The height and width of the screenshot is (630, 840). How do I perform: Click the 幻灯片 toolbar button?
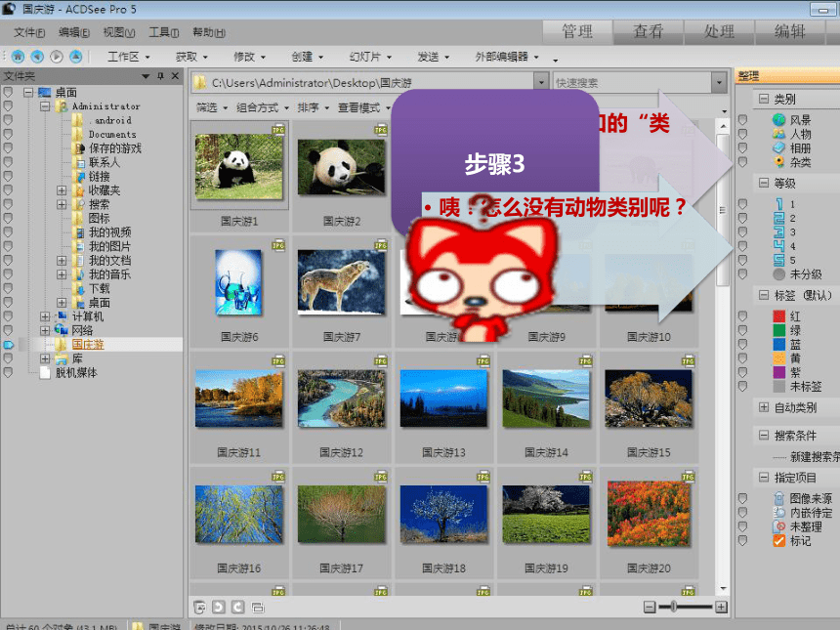[x=370, y=57]
